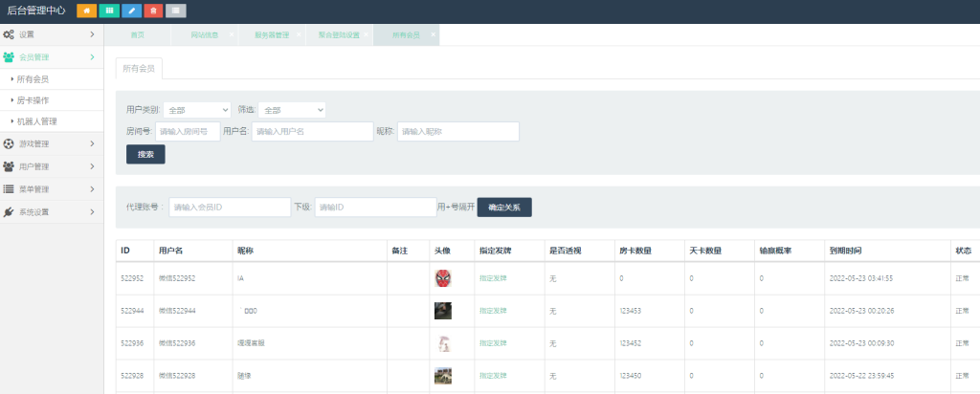Click the Spider-Man avatar thumbnail
The height and width of the screenshot is (394, 980).
pyautogui.click(x=442, y=278)
